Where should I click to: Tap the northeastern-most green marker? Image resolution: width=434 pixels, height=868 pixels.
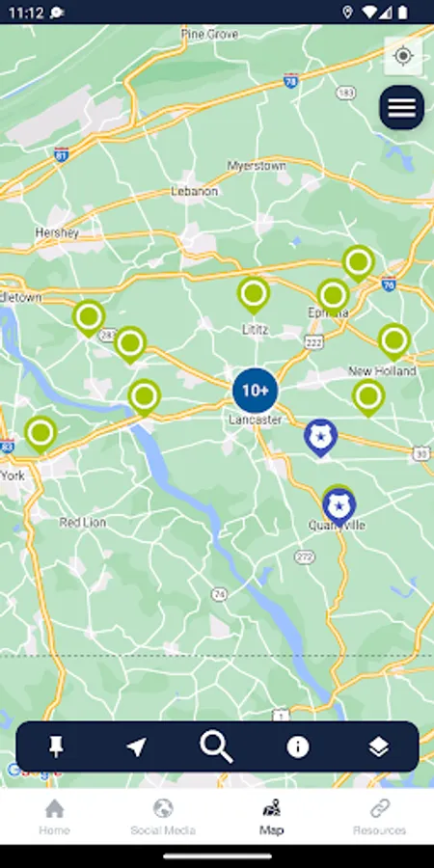(359, 263)
